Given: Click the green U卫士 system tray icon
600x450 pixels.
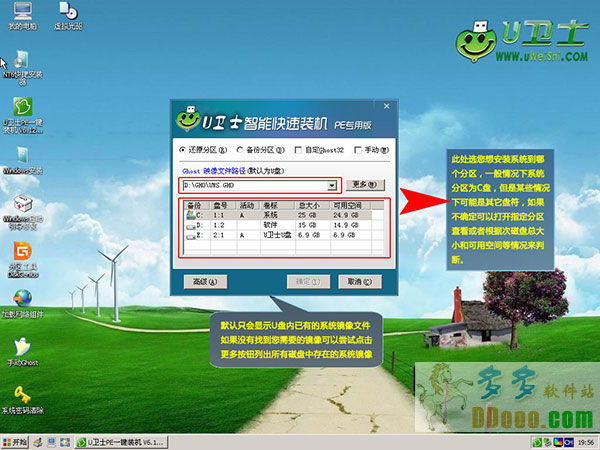Looking at the screenshot, I should [x=537, y=443].
